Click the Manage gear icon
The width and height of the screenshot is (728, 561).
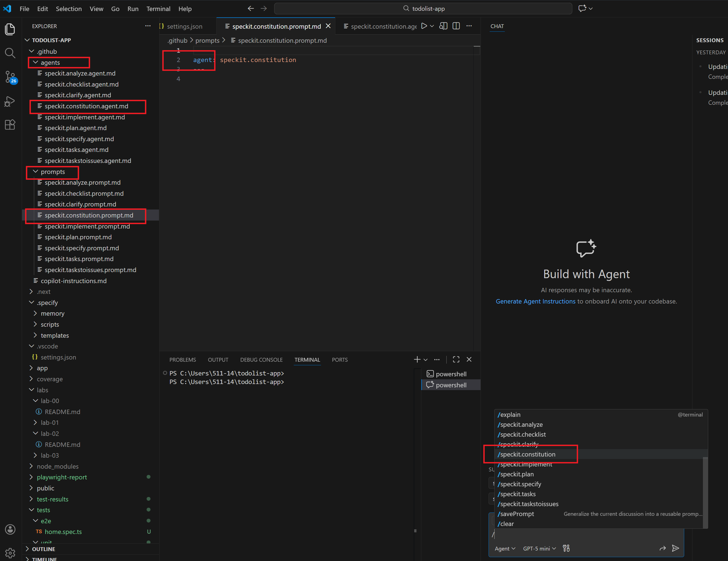coord(10,553)
